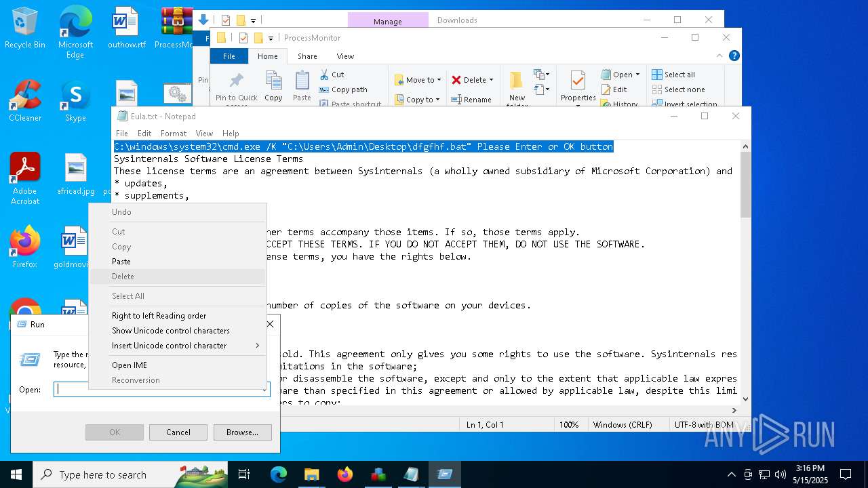Expand Insert Unicode control character submenu

[x=258, y=346]
